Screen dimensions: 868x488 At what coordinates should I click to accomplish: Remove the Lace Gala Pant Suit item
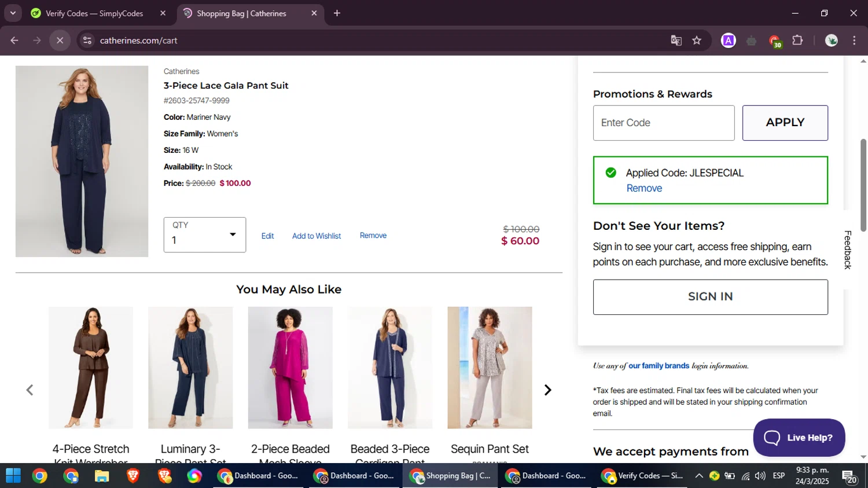point(373,235)
